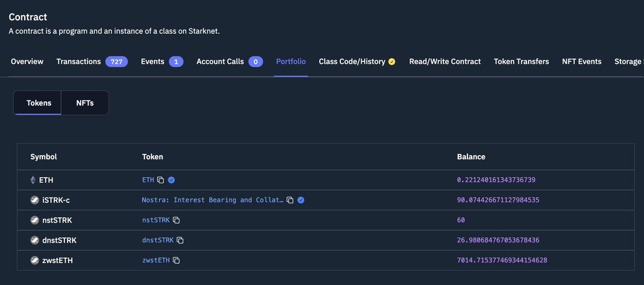Click the Symbol column header
The height and width of the screenshot is (285, 644).
tap(43, 157)
